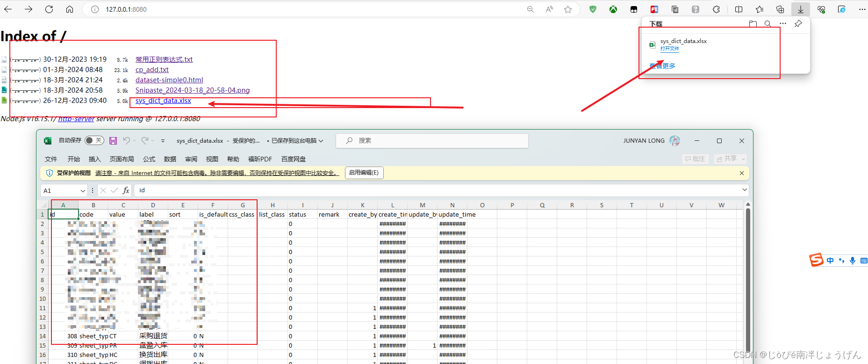Expand the undo history dropdown
Image resolution: width=868 pixels, height=364 pixels.
pyautogui.click(x=134, y=140)
